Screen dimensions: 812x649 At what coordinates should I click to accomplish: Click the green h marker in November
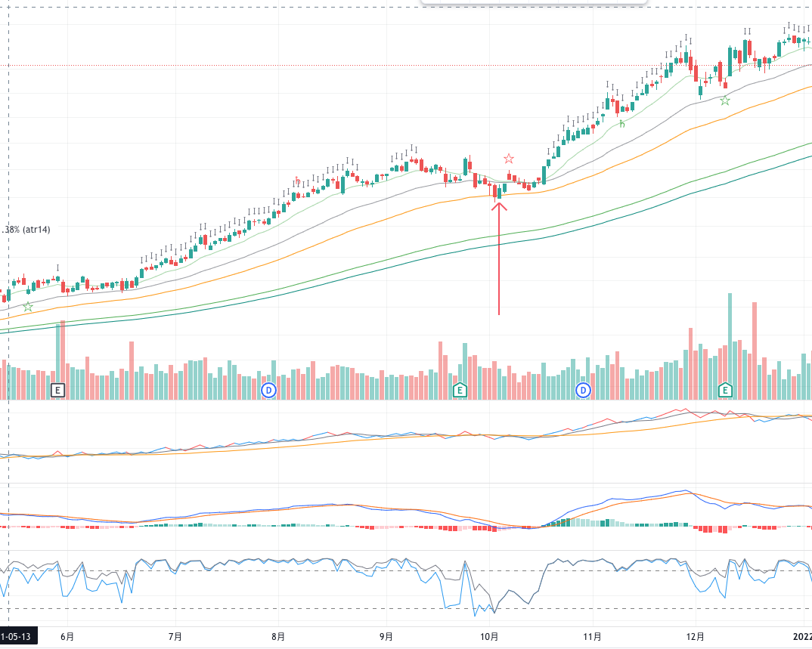[x=622, y=124]
